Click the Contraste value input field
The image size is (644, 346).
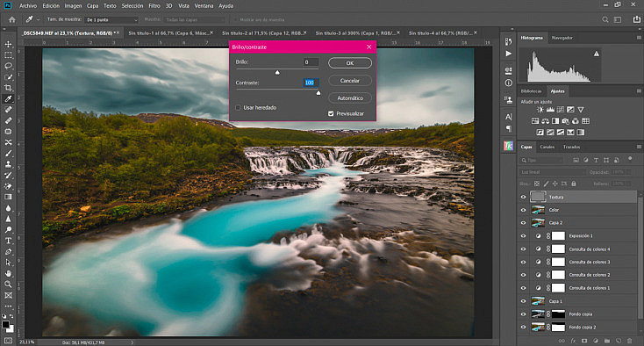pos(311,83)
